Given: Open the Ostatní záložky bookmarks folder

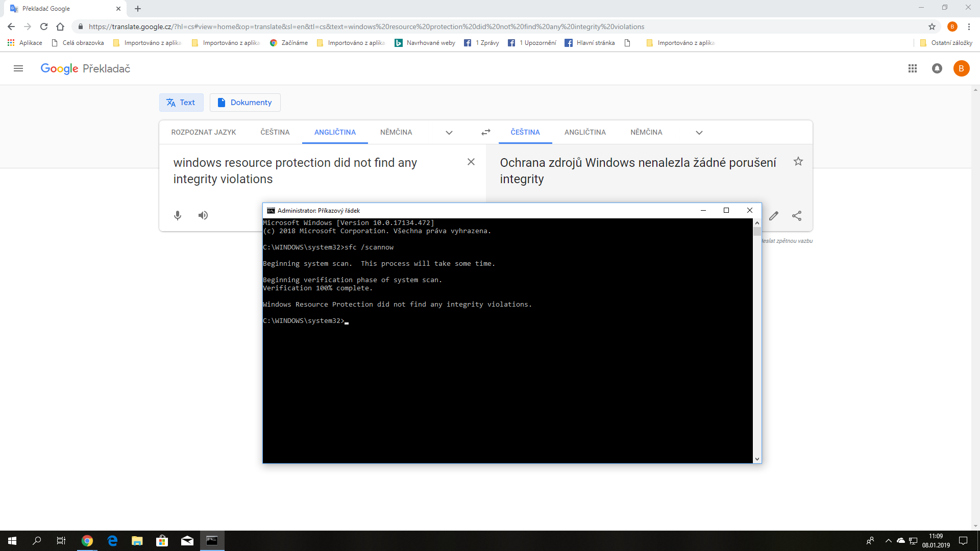Looking at the screenshot, I should point(946,43).
